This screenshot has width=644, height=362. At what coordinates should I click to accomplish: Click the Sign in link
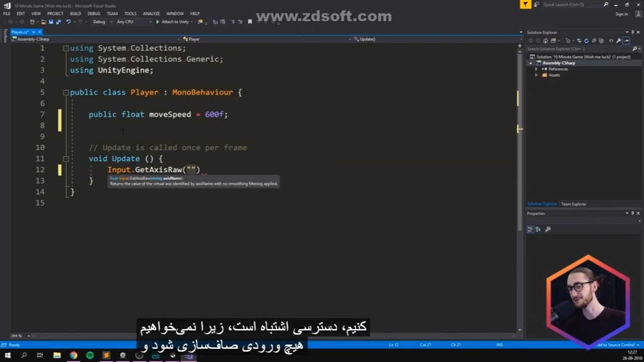click(621, 14)
